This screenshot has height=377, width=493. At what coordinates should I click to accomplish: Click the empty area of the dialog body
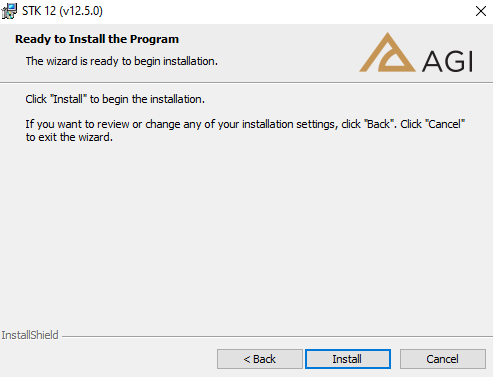point(246,233)
